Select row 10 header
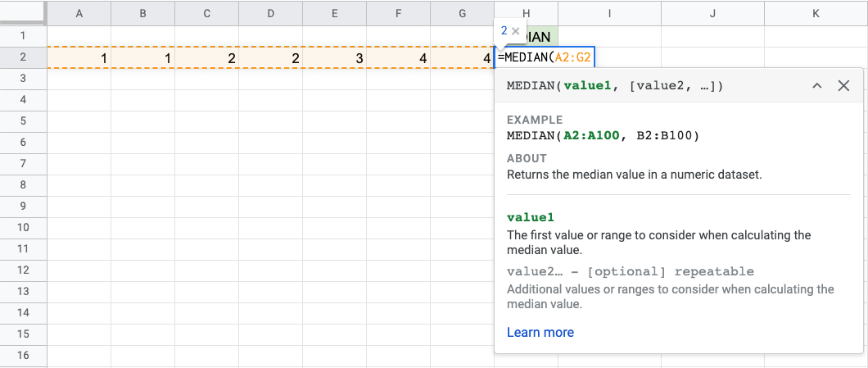The image size is (868, 368). tap(23, 227)
